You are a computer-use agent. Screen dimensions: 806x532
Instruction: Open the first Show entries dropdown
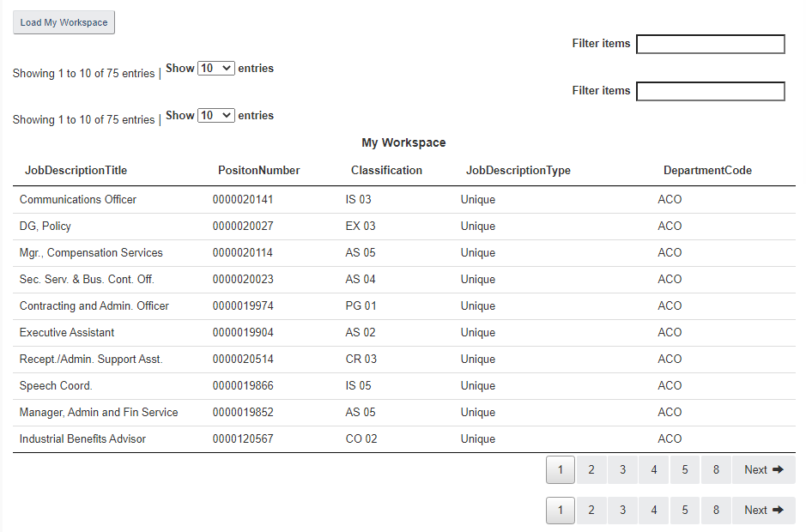[216, 69]
